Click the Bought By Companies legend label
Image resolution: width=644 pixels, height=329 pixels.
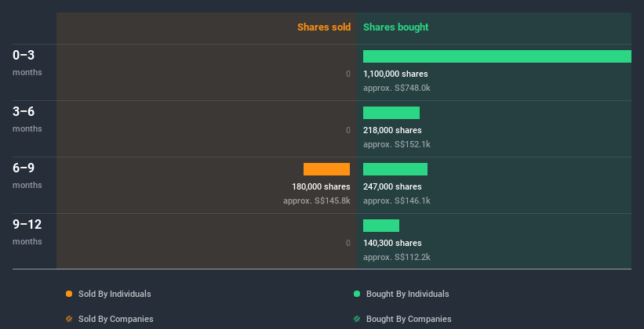409,319
